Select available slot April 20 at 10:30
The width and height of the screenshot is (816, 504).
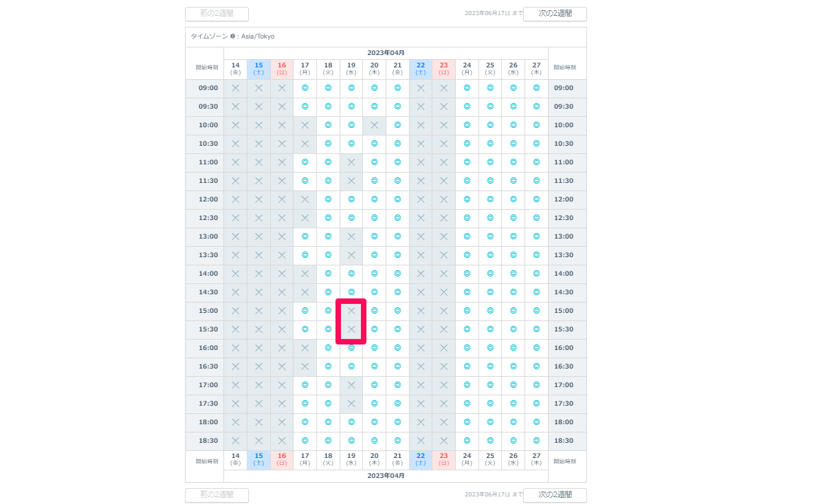click(374, 144)
